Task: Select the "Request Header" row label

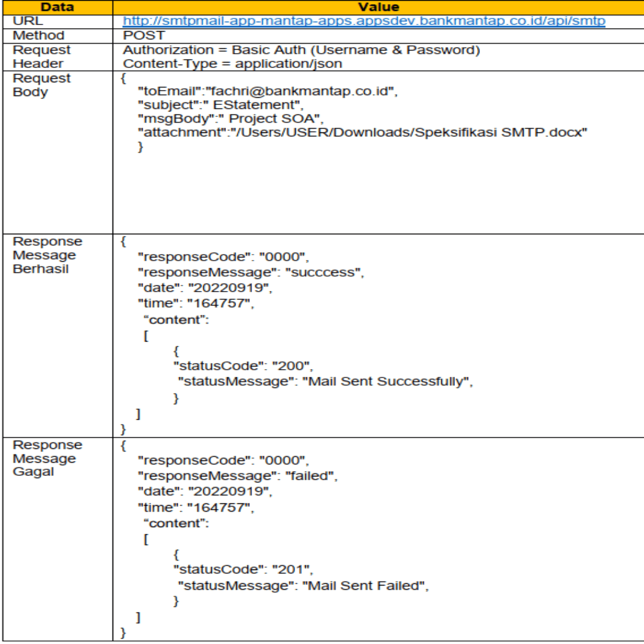Action: pyautogui.click(x=41, y=57)
